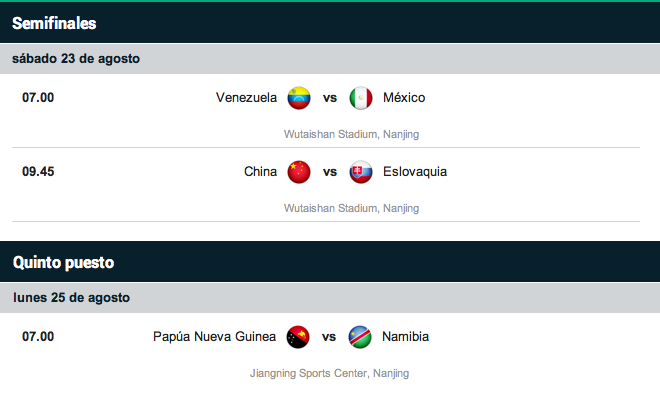Screen dimensions: 660x395
Task: Click the lunes 25 de agosto date bar
Action: tap(330, 298)
